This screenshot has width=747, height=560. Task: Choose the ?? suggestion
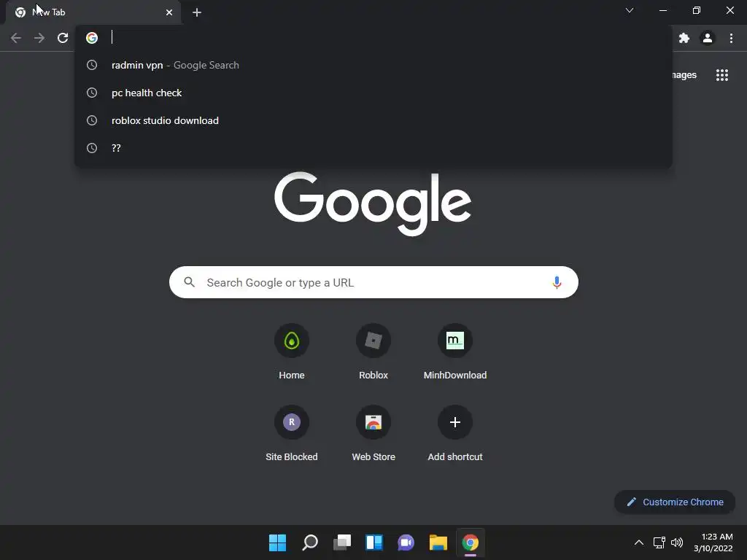click(x=373, y=148)
